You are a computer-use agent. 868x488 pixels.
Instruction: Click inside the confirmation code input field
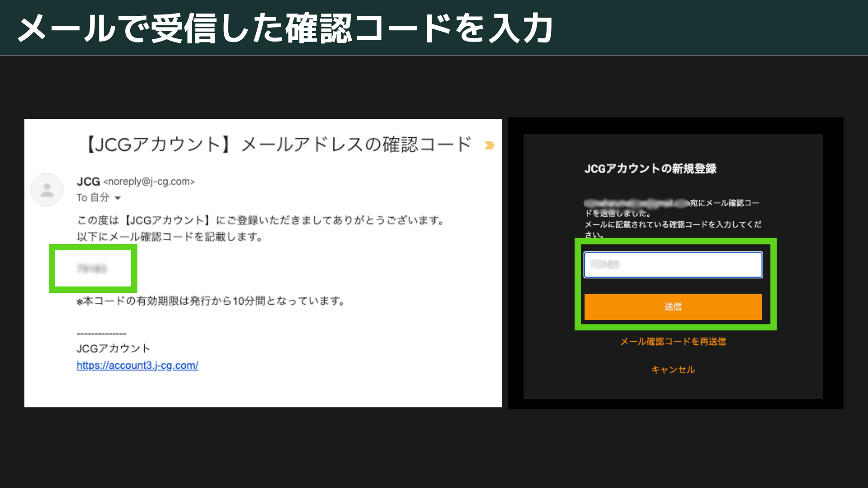tap(673, 264)
